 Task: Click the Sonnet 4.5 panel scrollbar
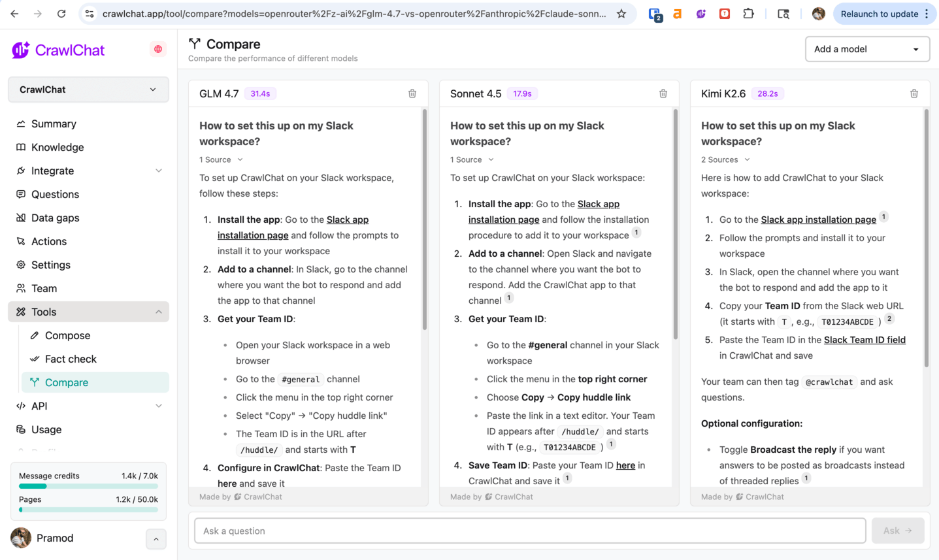coord(675,224)
